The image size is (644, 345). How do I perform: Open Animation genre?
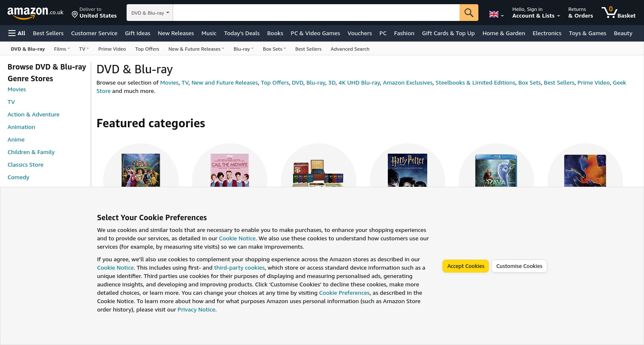click(x=21, y=127)
